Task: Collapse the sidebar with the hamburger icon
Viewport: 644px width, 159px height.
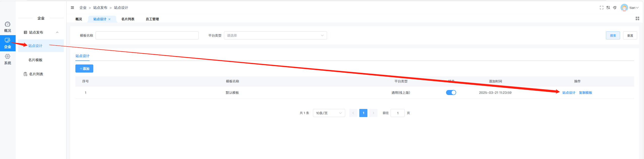Action: (72, 8)
